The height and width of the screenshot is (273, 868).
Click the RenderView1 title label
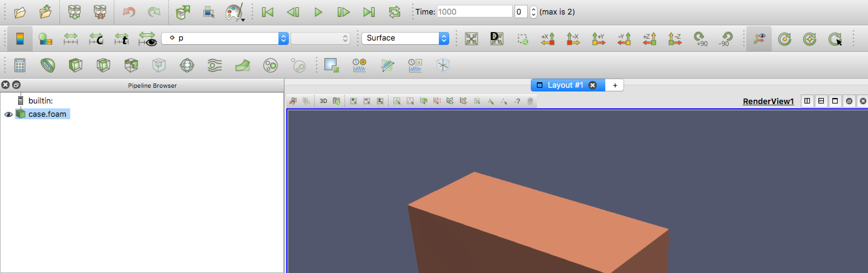point(768,101)
